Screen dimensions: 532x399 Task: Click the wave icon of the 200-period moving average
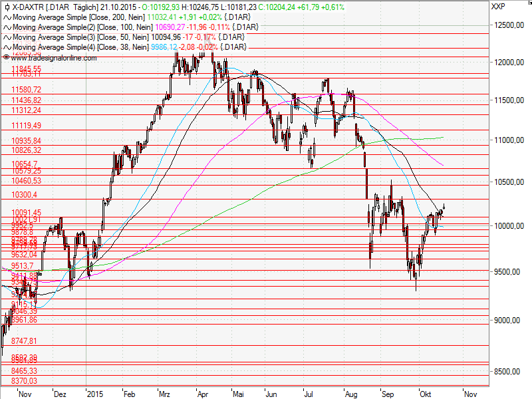coord(7,17)
